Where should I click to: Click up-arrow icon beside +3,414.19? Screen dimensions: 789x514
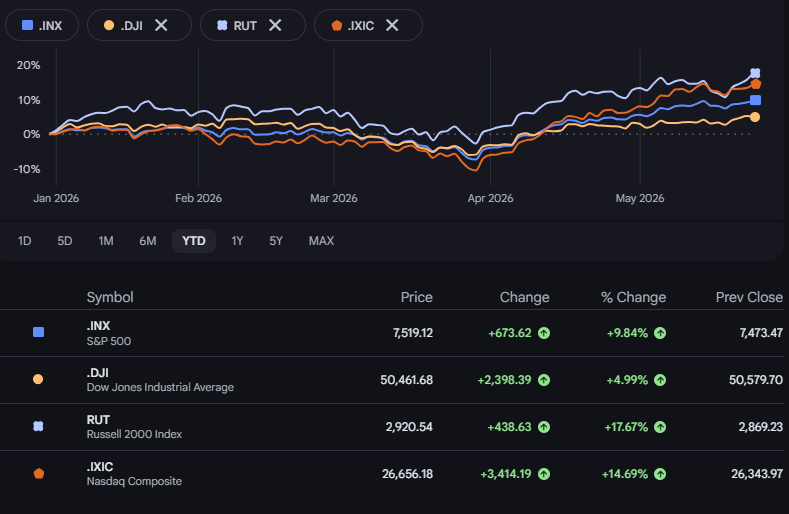point(544,474)
